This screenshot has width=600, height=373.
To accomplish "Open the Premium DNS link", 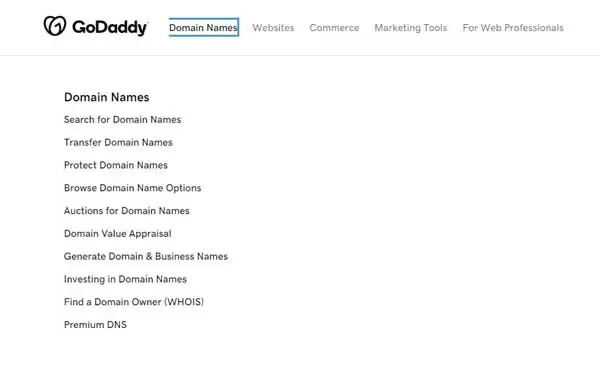I will [x=95, y=325].
